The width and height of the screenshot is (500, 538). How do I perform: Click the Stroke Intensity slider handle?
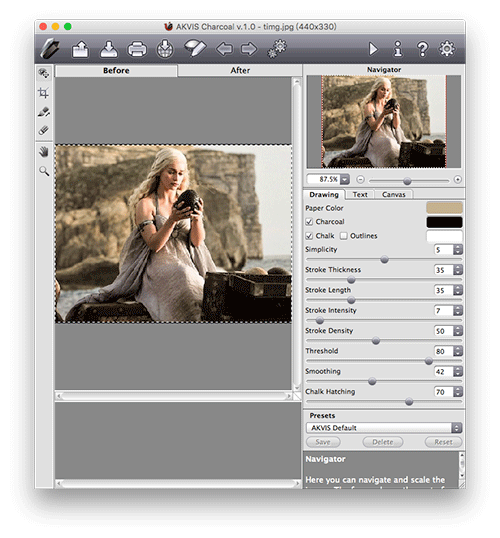(319, 320)
